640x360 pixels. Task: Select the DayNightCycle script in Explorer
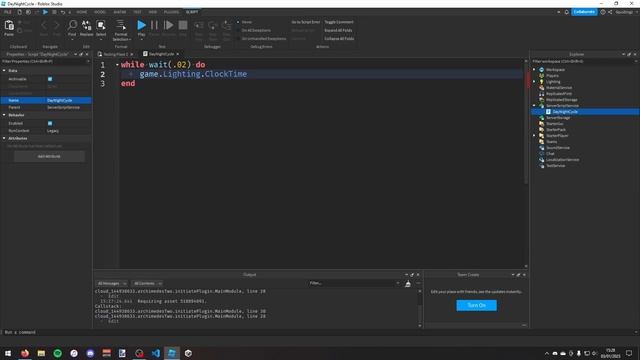tap(565, 112)
